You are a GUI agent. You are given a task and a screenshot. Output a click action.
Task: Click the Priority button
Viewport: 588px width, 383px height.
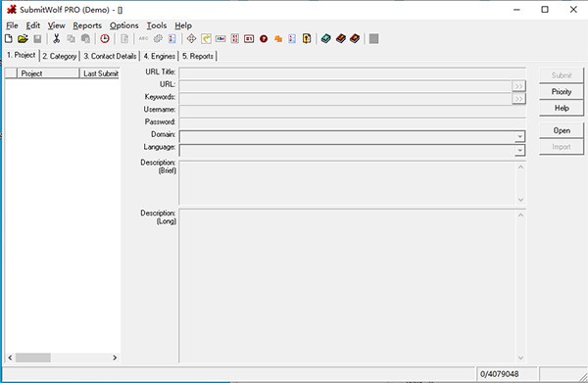[562, 92]
